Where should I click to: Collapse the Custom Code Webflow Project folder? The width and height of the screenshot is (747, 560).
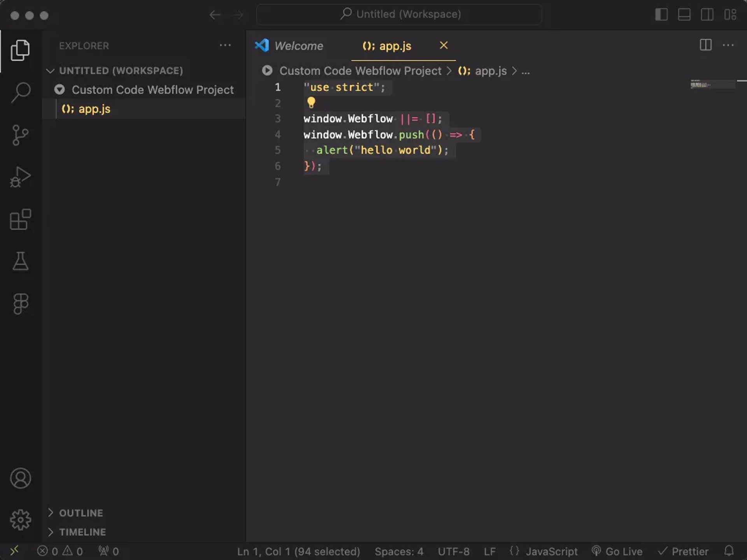(60, 90)
